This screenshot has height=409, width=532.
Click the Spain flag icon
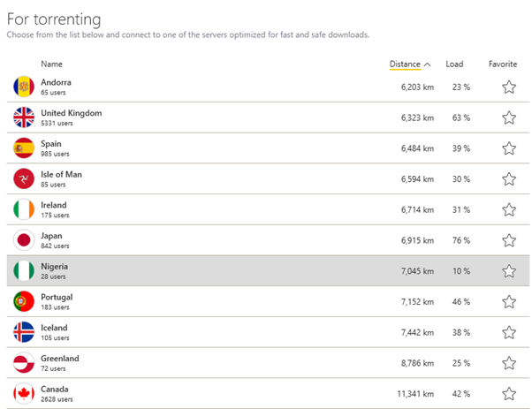pyautogui.click(x=24, y=148)
